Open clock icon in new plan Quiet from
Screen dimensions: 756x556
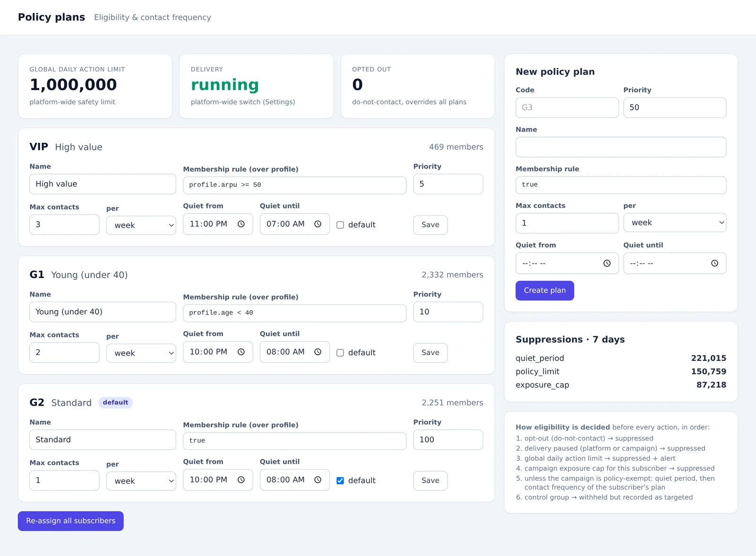607,263
